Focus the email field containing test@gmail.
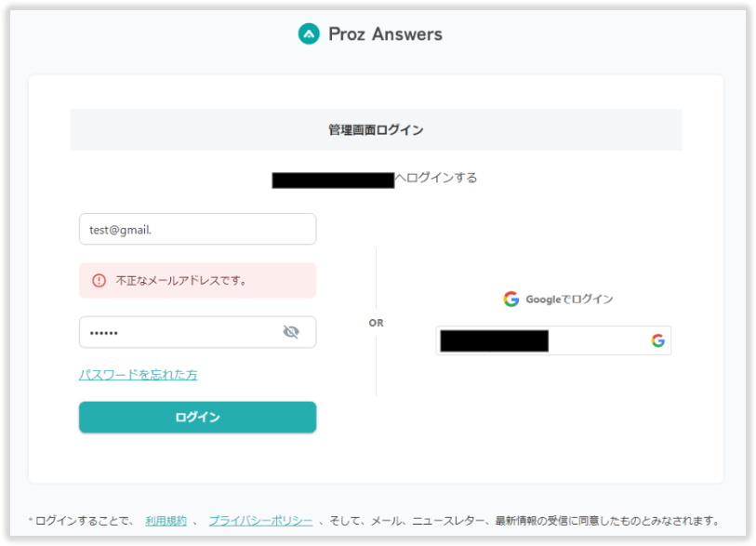This screenshot has width=756, height=546. [197, 230]
